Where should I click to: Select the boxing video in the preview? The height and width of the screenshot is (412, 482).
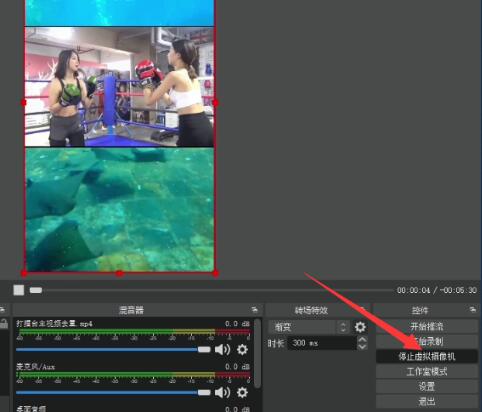(x=119, y=87)
